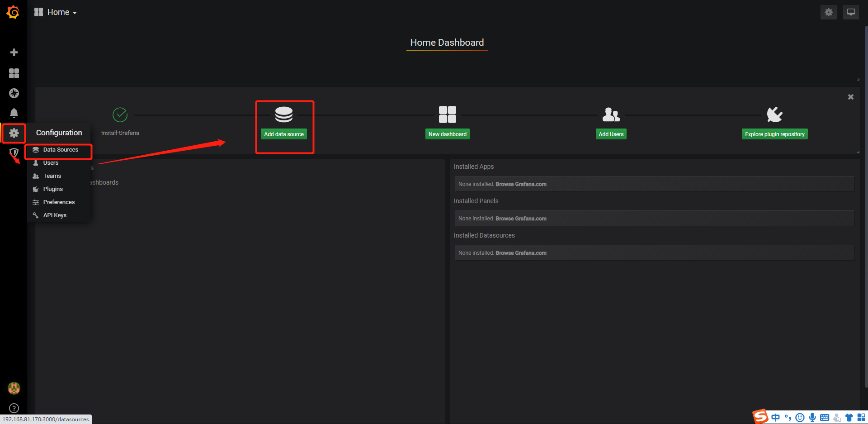Click the microphone voice input icon

(812, 417)
